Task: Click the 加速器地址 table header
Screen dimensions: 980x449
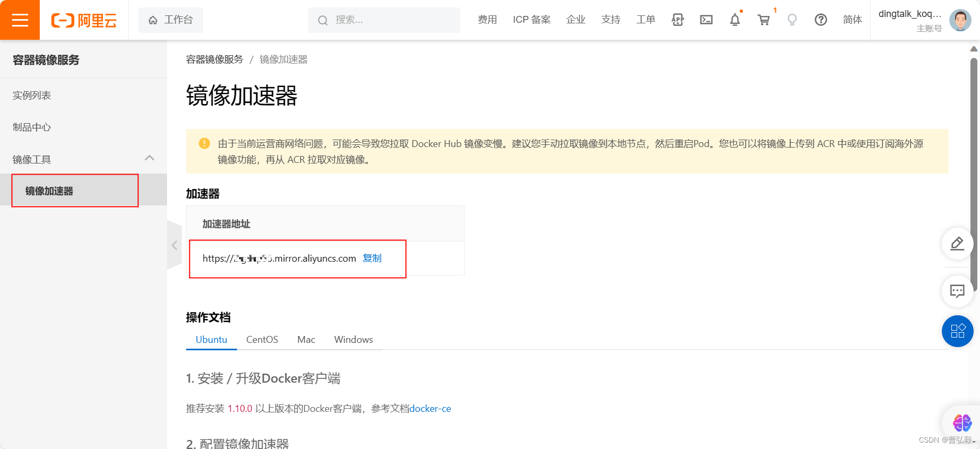Action: pos(226,224)
